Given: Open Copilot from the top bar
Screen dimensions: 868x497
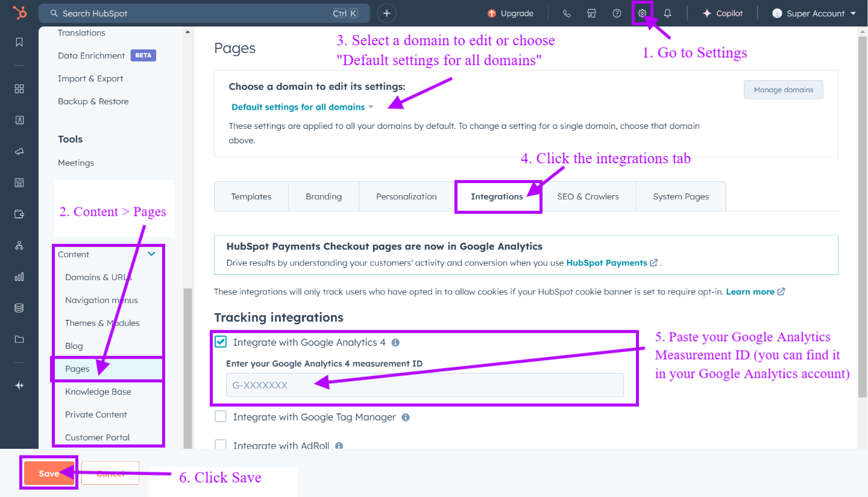Looking at the screenshot, I should (723, 13).
